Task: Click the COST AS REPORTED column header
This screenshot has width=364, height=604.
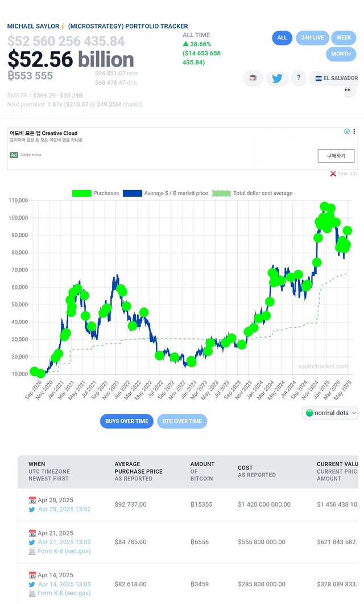Action: tap(257, 471)
